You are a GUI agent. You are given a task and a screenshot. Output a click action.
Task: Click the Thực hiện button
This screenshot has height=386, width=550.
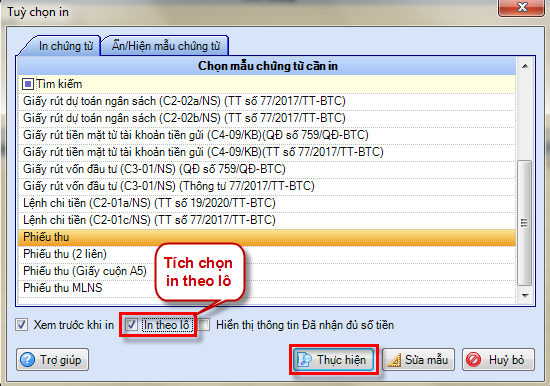tap(334, 360)
